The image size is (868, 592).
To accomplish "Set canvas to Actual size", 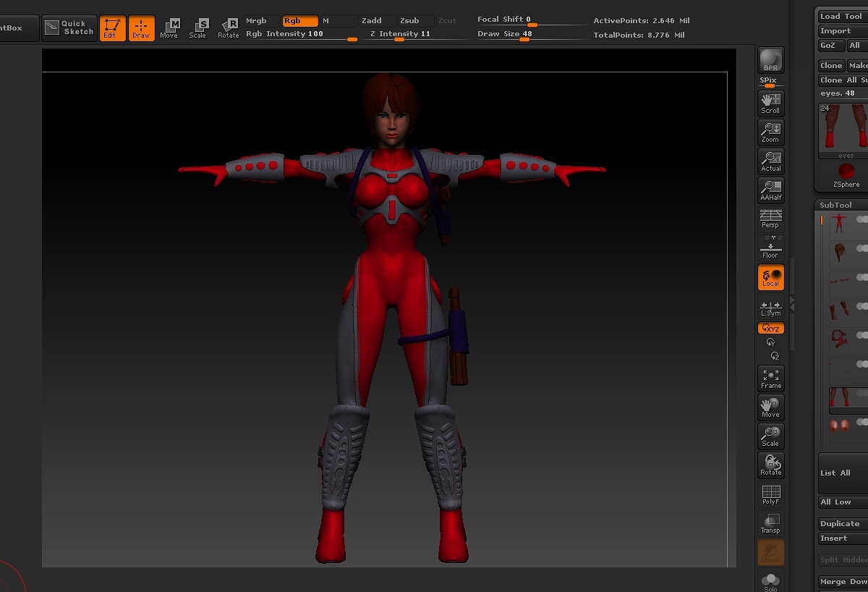I will (770, 161).
